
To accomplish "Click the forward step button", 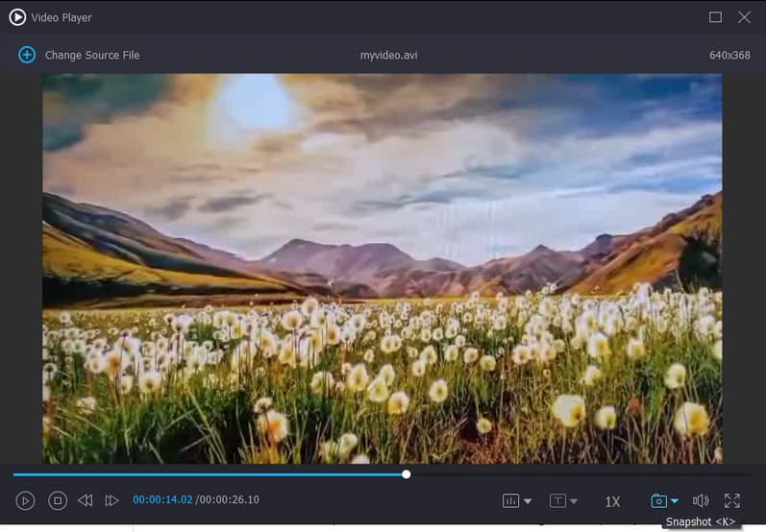I will pos(112,500).
